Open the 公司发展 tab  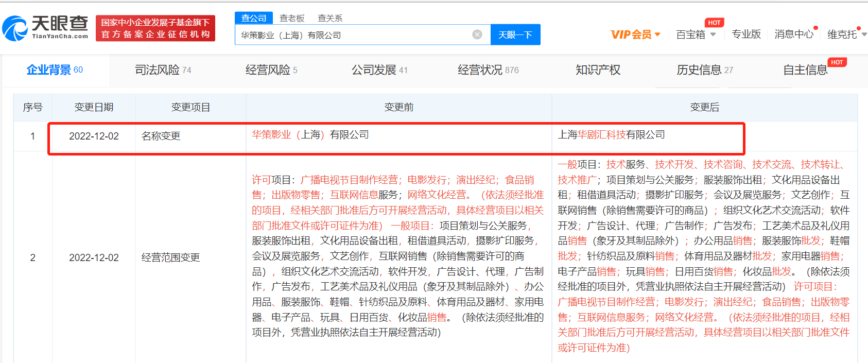click(379, 70)
